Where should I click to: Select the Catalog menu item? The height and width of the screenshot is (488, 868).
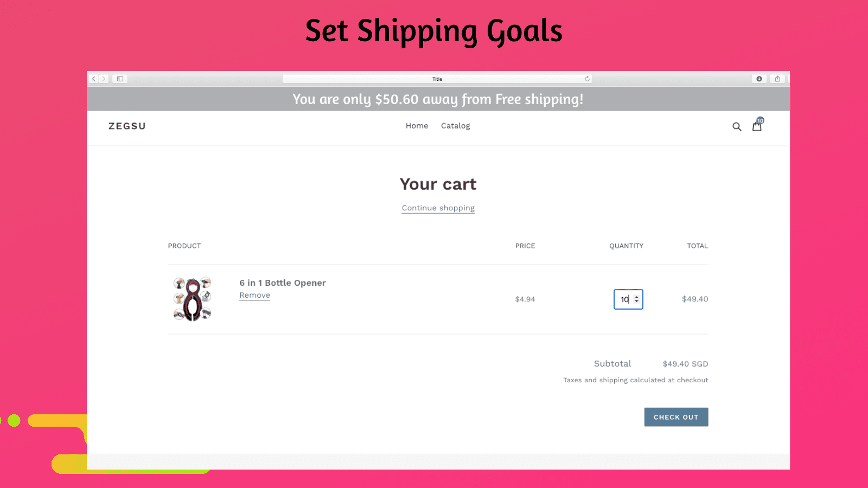[x=455, y=125]
